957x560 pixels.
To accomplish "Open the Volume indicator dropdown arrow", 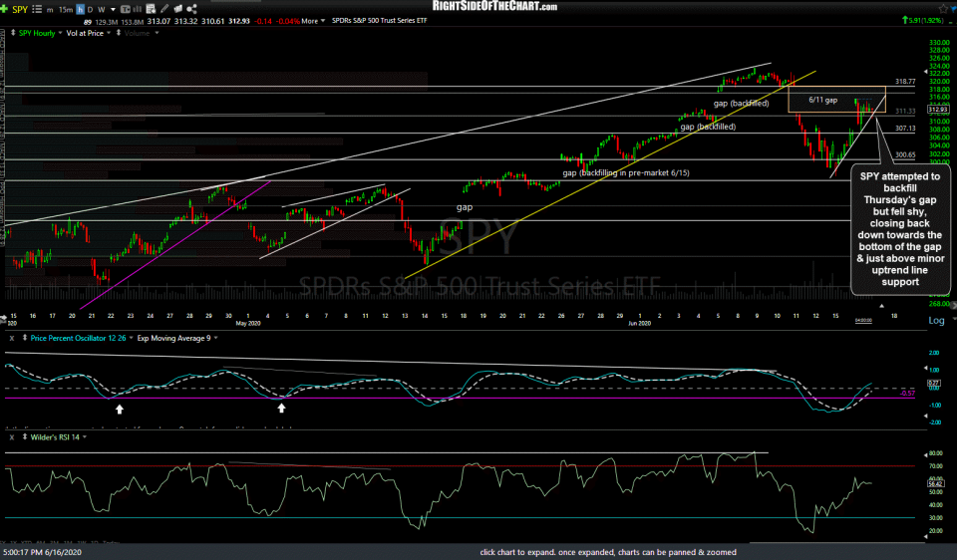I will coord(157,33).
